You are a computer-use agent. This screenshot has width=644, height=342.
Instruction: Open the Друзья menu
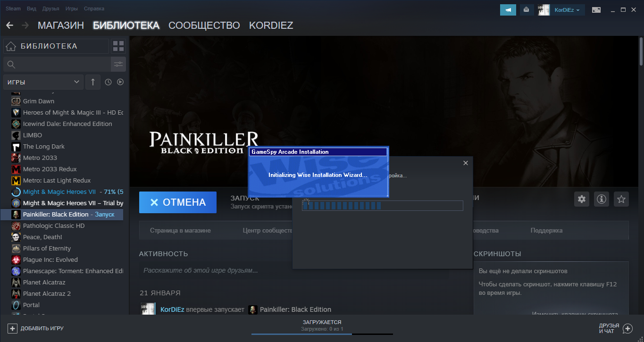[51, 9]
